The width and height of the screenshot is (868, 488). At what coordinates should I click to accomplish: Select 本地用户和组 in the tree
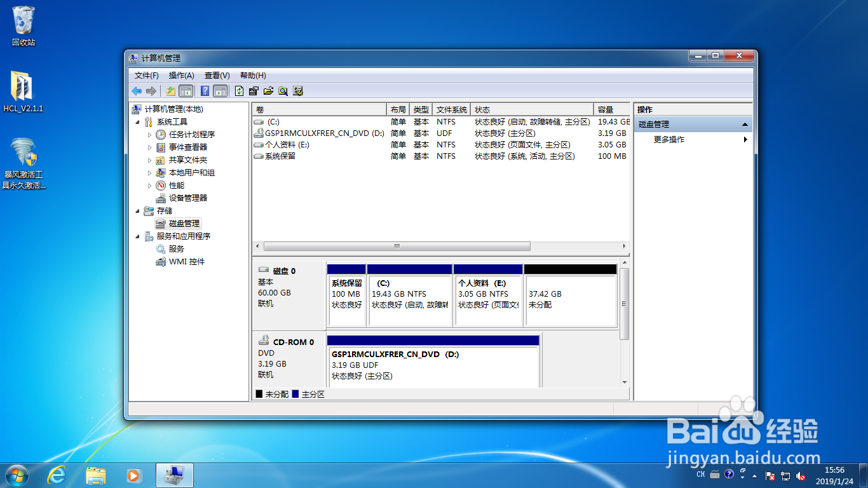[x=192, y=173]
